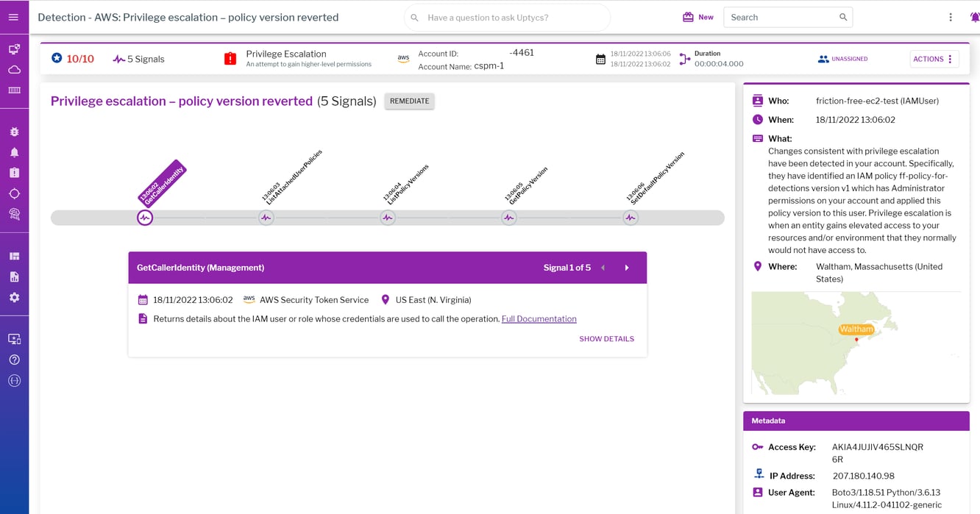Click the 10/10 score text
This screenshot has width=980, height=514.
point(80,59)
